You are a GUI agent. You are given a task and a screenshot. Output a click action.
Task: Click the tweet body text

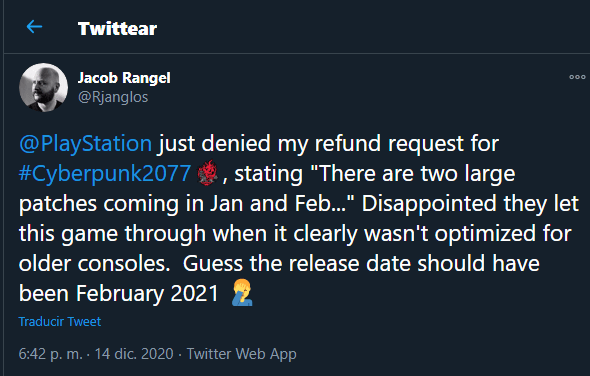pos(298,218)
